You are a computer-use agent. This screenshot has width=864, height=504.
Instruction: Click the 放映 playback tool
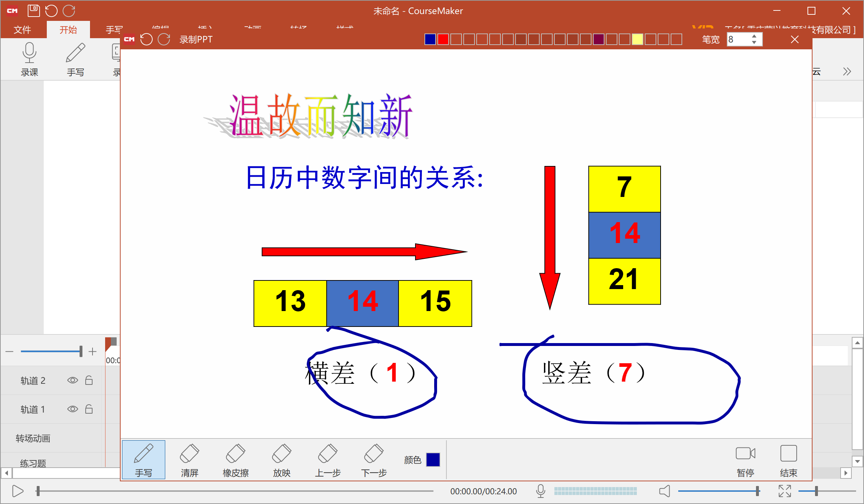[x=282, y=460]
